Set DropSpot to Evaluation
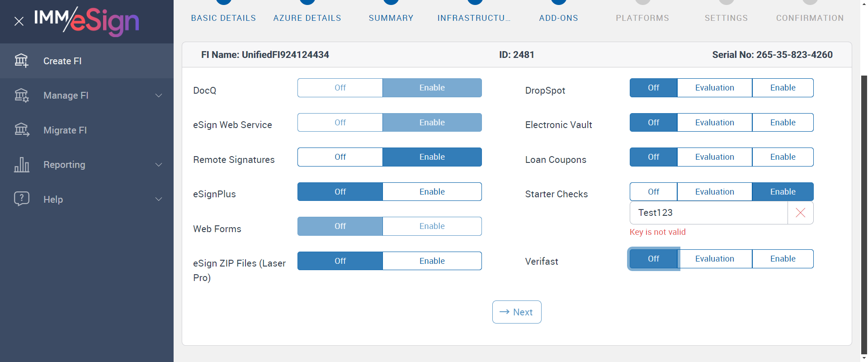The height and width of the screenshot is (362, 868). coord(715,88)
